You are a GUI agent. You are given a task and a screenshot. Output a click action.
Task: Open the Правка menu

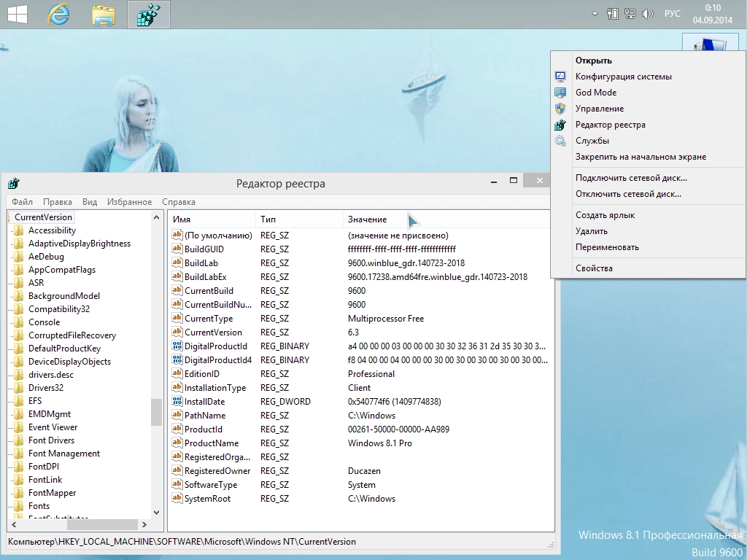(57, 202)
